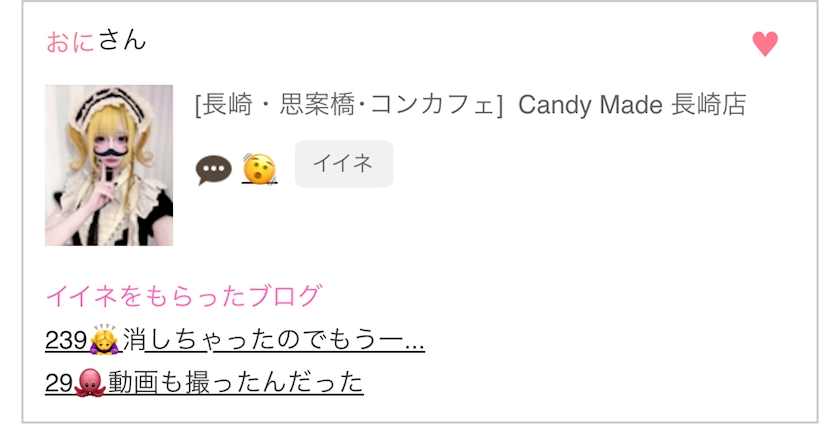This screenshot has height=425, width=840.
Task: Select the astonished face emoji reaction
Action: 259,169
